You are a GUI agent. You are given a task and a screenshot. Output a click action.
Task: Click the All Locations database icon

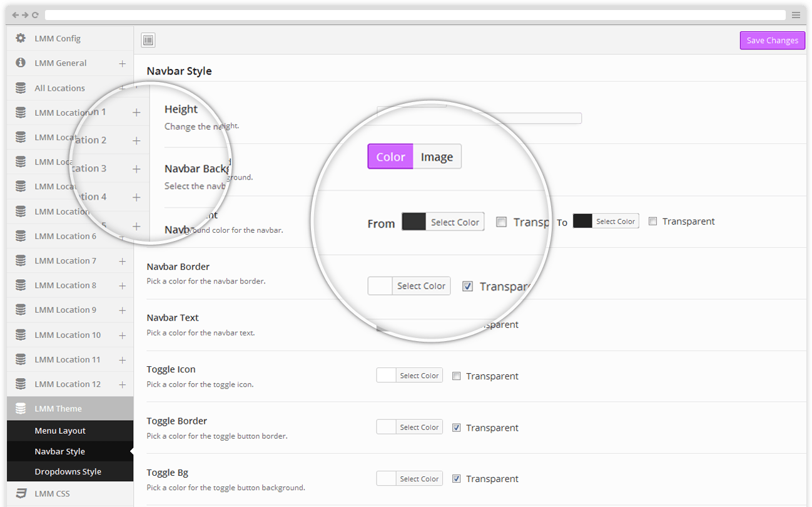click(x=21, y=88)
